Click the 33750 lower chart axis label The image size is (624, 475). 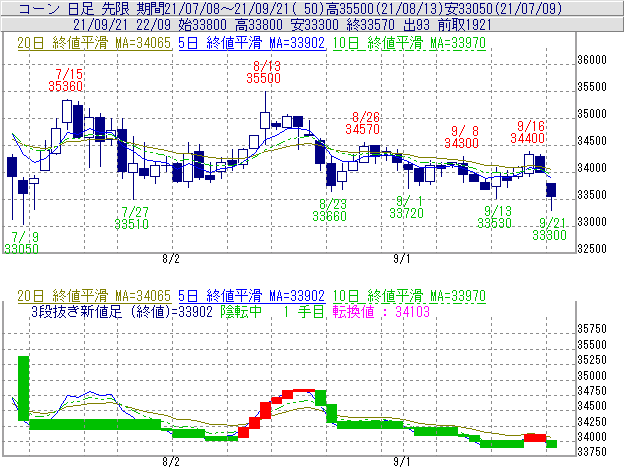[x=592, y=452]
